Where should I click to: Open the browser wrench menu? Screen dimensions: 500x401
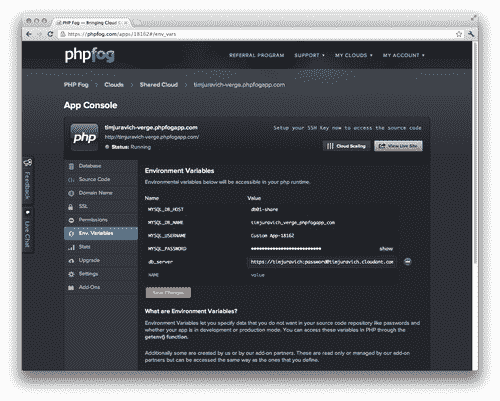pyautogui.click(x=471, y=34)
